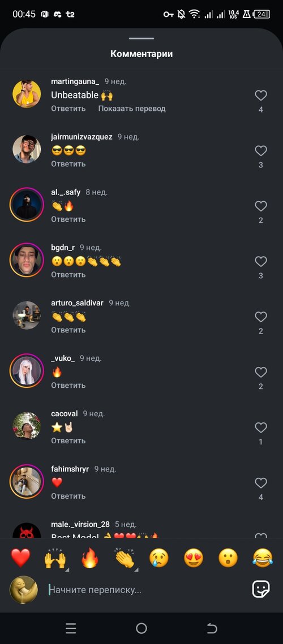Insert the laughing tears quick emoji
Viewport: 283px width, 644px height.
[263, 558]
